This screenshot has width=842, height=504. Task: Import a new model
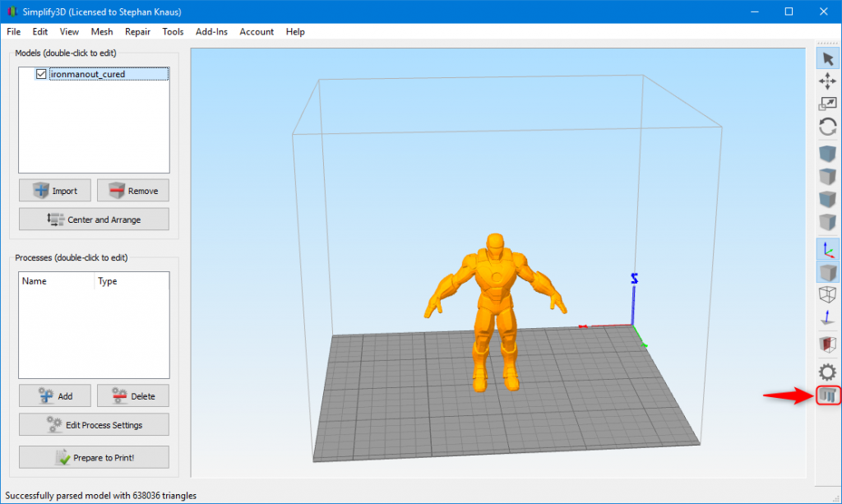click(54, 190)
